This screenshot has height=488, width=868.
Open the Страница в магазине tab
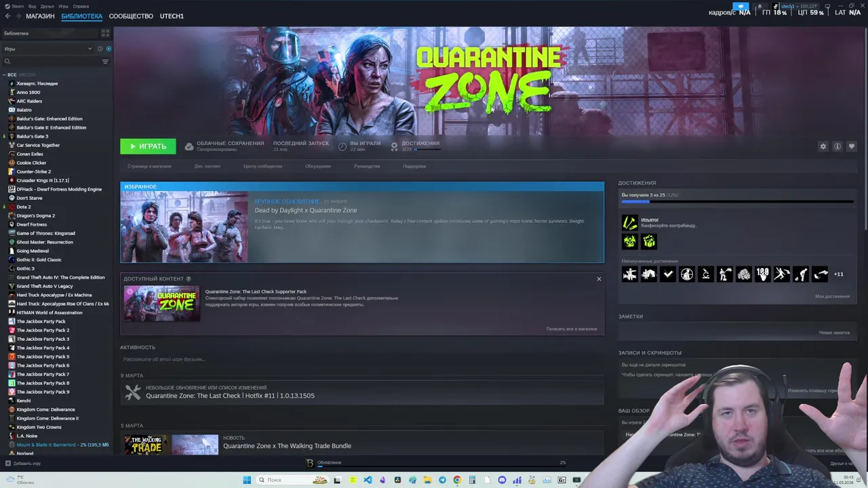(x=149, y=166)
